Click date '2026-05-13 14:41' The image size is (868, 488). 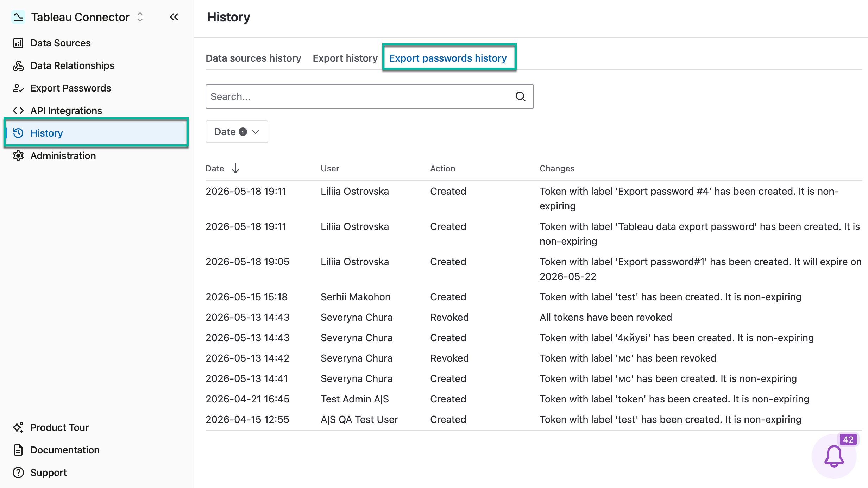[247, 378]
